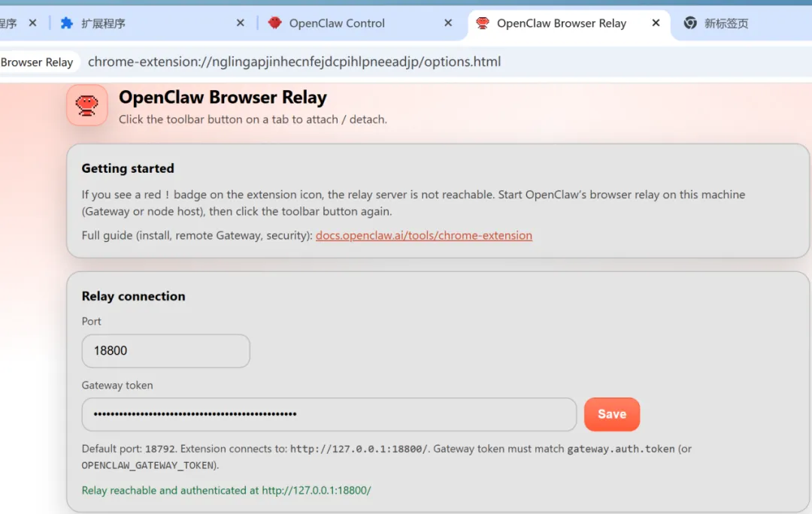
Task: Click the gateway.auth.token code text
Action: [621, 449]
